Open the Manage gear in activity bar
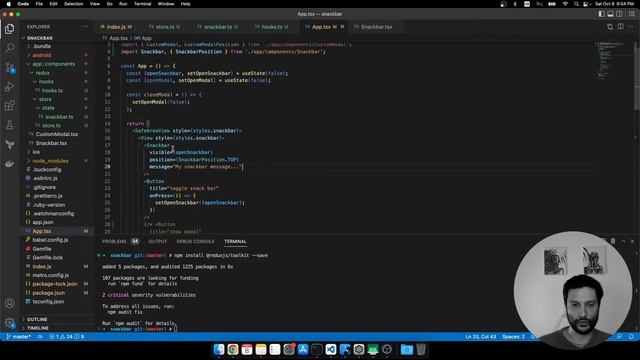Image resolution: width=640 pixels, height=360 pixels. point(9,322)
